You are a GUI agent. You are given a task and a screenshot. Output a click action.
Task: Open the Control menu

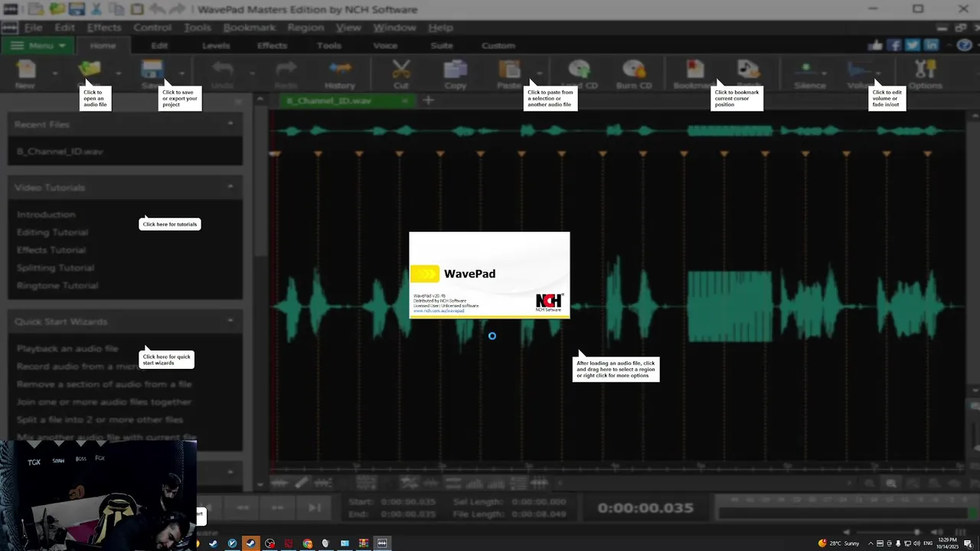(152, 28)
